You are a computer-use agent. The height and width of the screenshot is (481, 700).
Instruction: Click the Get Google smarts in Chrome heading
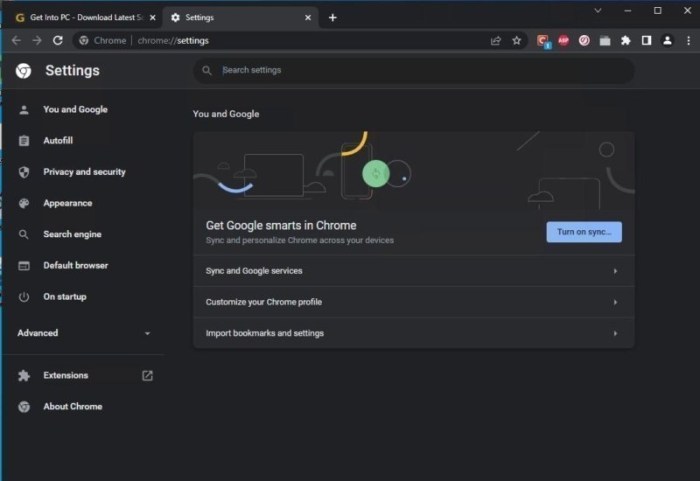(281, 226)
